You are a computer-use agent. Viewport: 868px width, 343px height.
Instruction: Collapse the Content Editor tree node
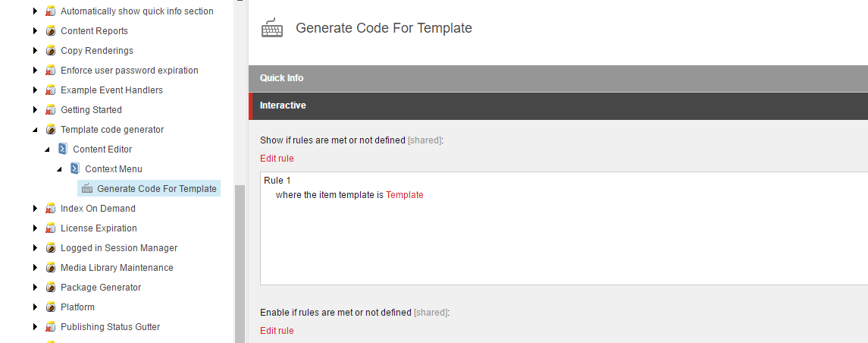47,149
